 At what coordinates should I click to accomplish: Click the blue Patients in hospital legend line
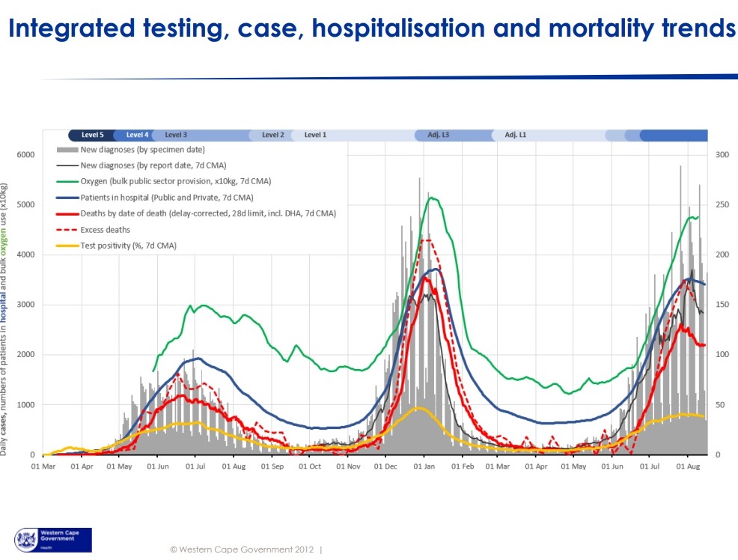[x=67, y=198]
